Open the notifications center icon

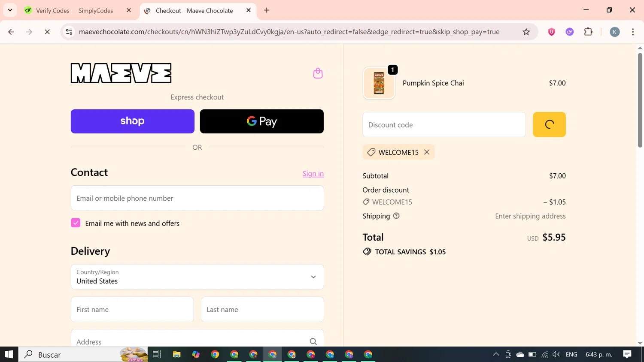point(627,354)
